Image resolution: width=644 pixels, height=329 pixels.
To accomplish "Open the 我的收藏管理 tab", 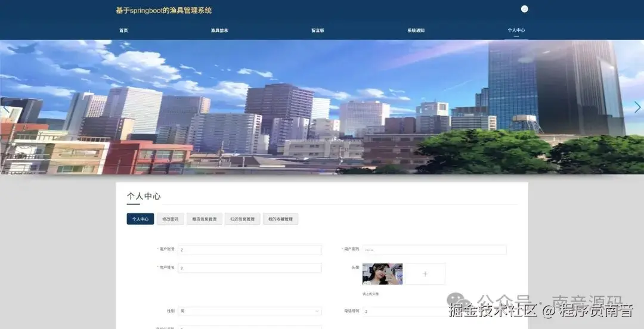I will click(280, 219).
